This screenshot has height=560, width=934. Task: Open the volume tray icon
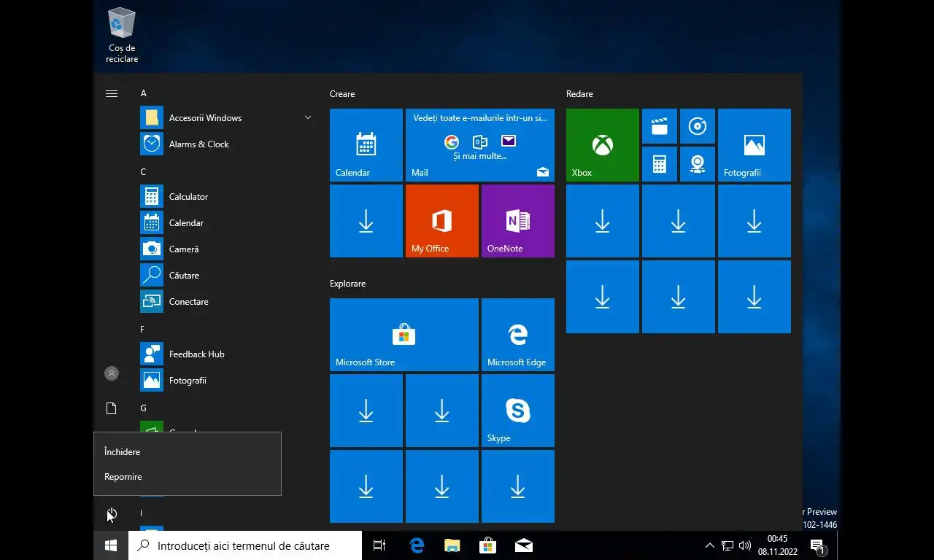745,545
